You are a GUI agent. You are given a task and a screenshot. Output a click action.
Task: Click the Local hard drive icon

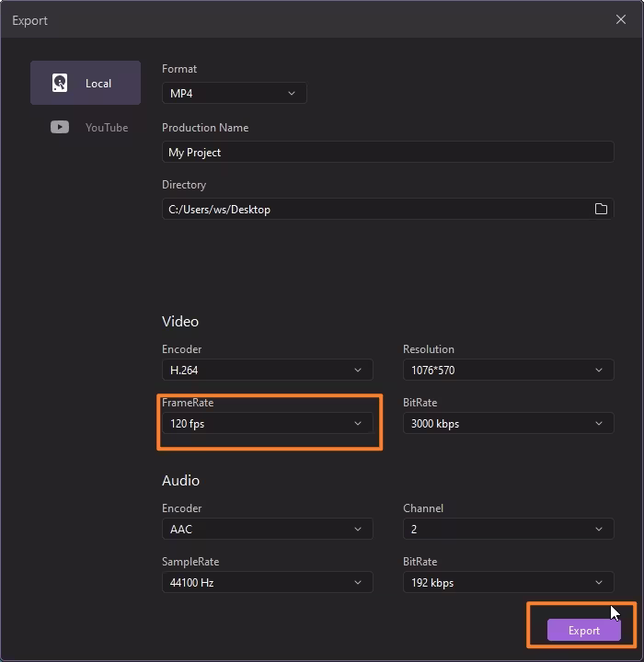60,83
